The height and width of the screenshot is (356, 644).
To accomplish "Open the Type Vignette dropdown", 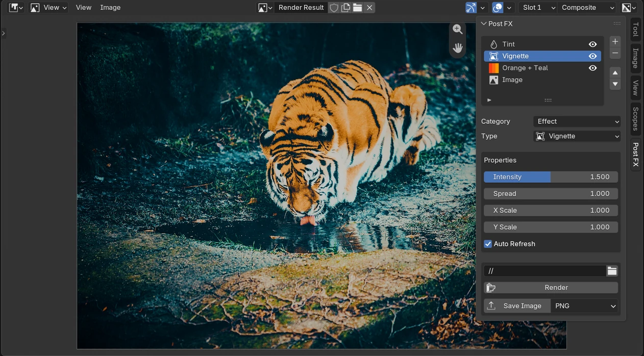I will pos(577,136).
